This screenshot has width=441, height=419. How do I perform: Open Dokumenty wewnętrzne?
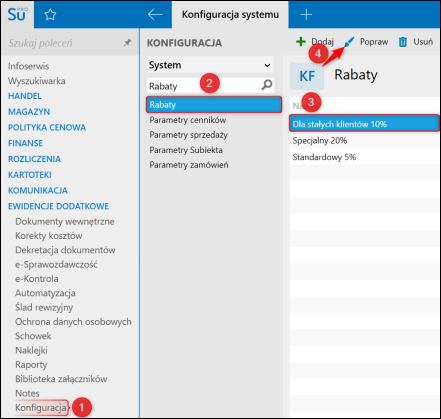(x=65, y=221)
